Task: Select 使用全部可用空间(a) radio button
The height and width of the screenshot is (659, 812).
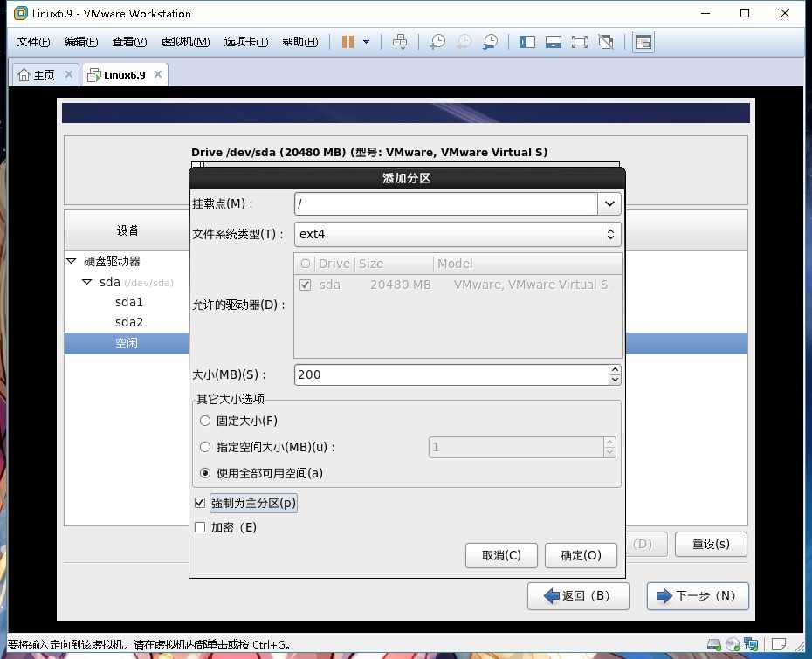Action: point(205,473)
